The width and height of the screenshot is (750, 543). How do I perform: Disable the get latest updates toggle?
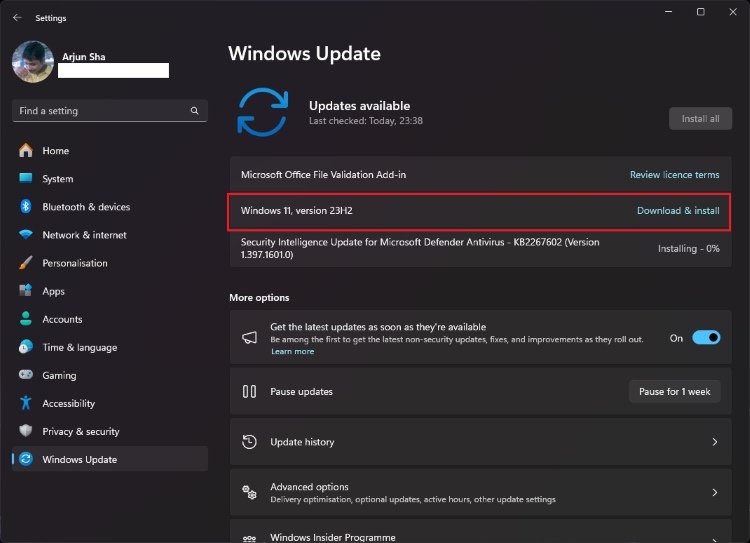point(706,338)
